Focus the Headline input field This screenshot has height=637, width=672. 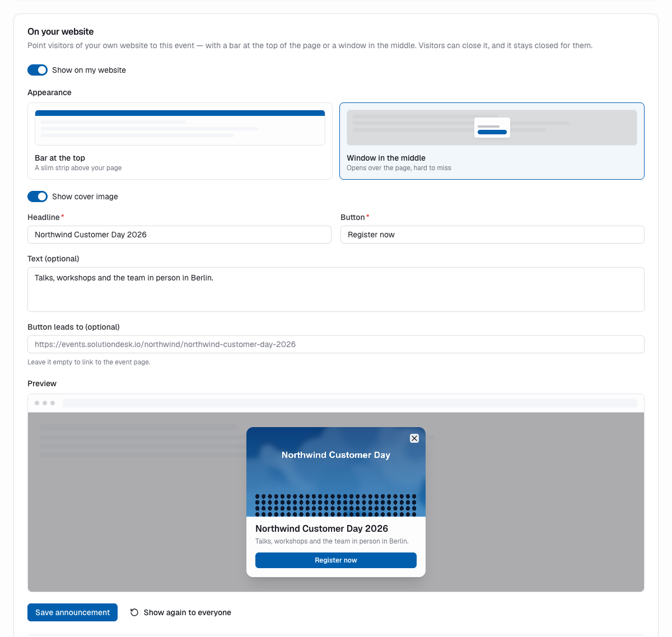(x=179, y=235)
